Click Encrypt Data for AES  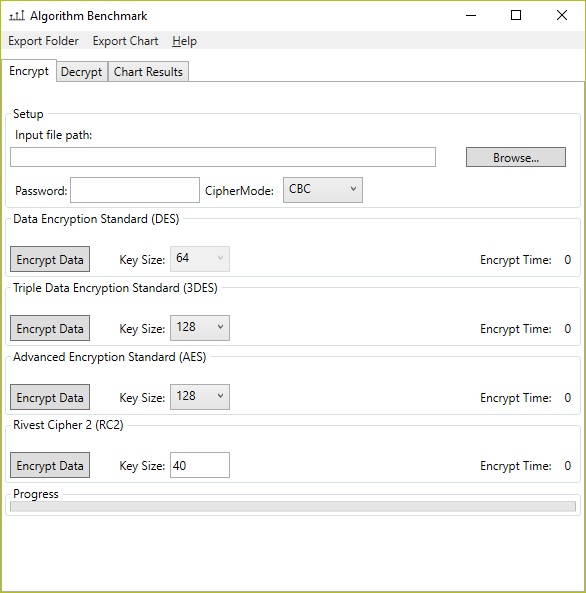(x=50, y=397)
